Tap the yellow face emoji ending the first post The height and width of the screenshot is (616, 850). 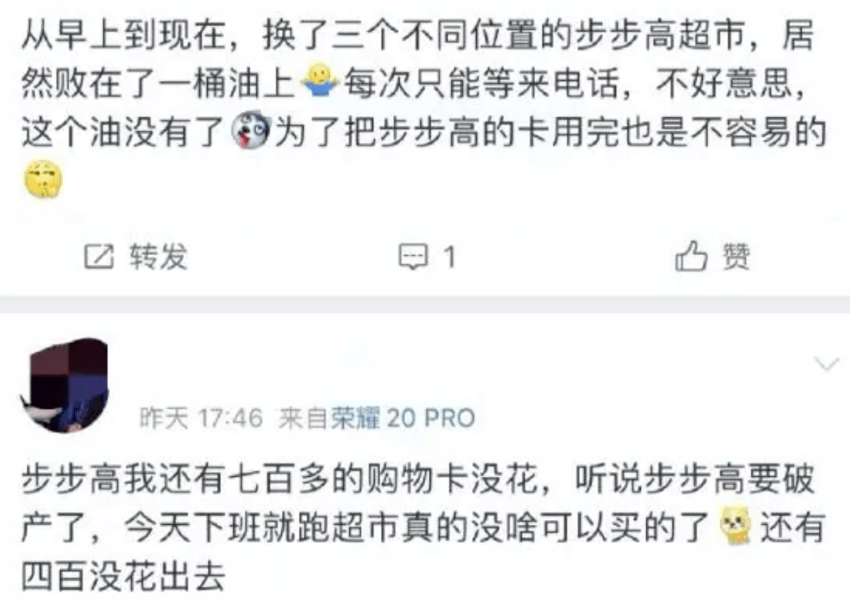coord(43,179)
